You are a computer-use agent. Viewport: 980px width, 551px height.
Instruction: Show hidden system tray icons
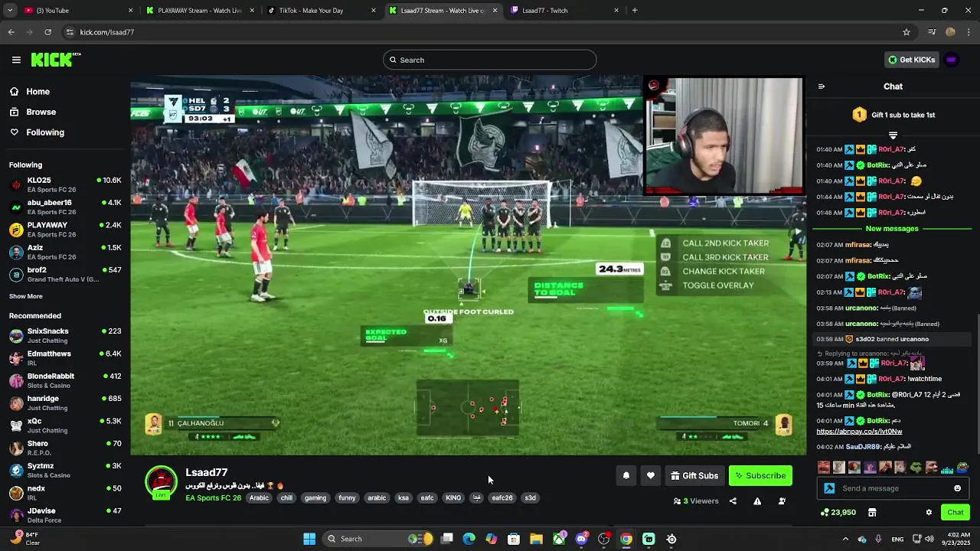click(845, 539)
